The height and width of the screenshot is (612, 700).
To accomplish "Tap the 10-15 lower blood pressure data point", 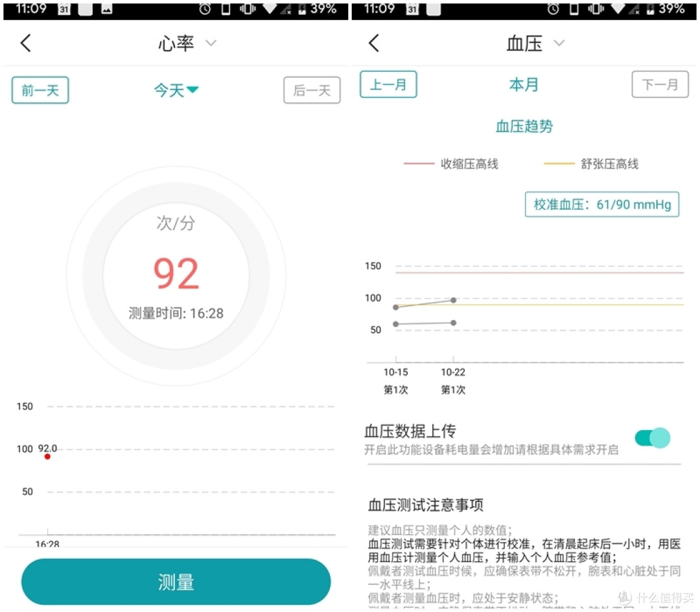I will (x=395, y=324).
